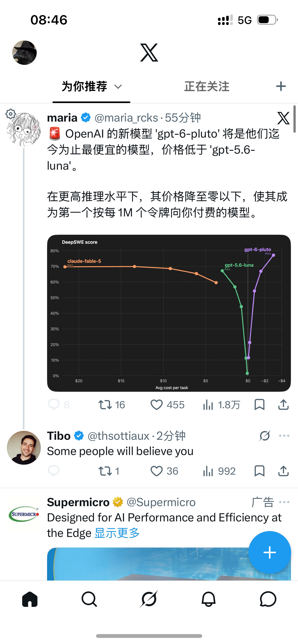298x644 pixels.
Task: Add a new timeline tab with plus
Action: (281, 86)
